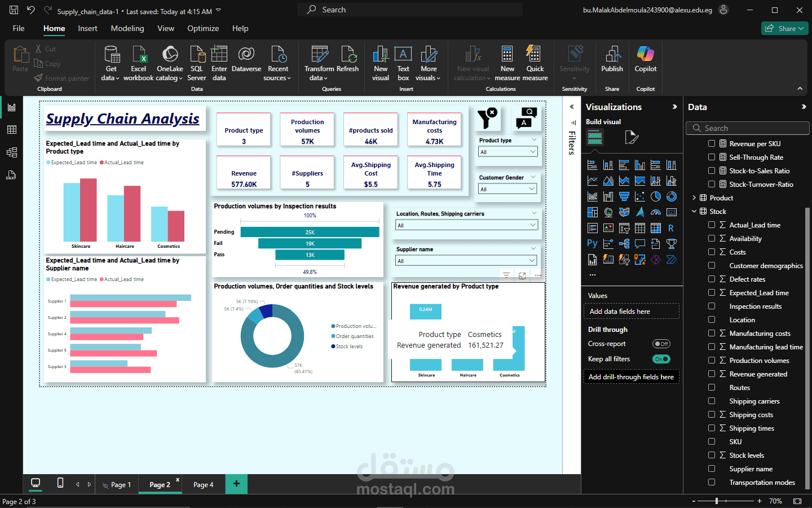Check the Defect rates field
Image resolution: width=812 pixels, height=508 pixels.
click(712, 279)
